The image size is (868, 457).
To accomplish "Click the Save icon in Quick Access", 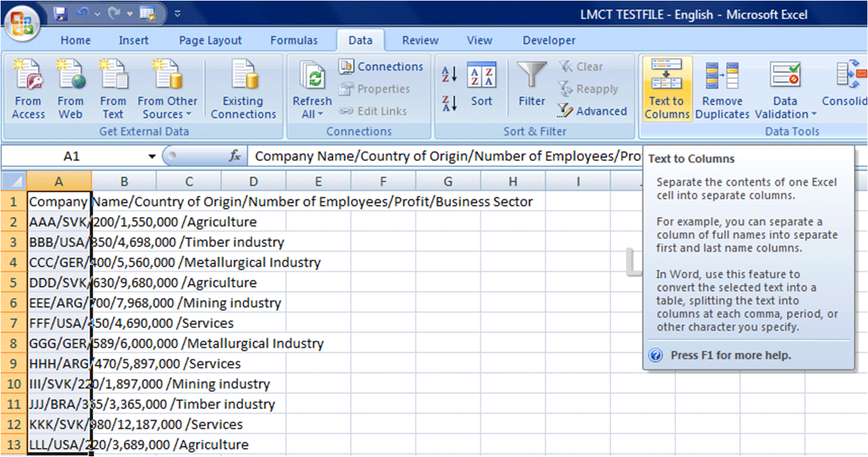I will tap(60, 13).
